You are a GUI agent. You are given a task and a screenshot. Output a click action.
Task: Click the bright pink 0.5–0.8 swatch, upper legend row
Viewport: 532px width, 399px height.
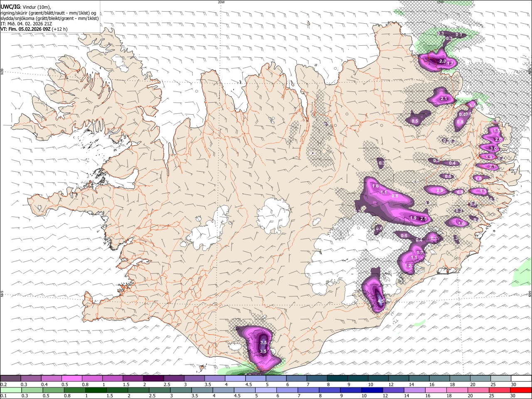(71, 379)
